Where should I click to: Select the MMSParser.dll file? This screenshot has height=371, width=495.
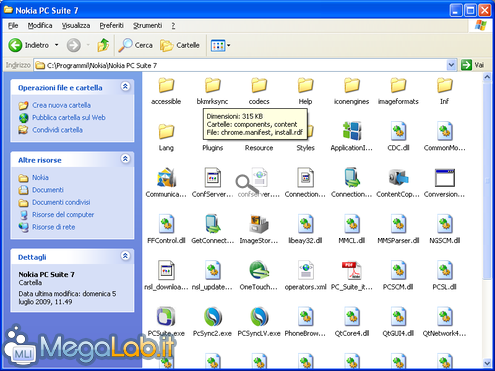[398, 230]
